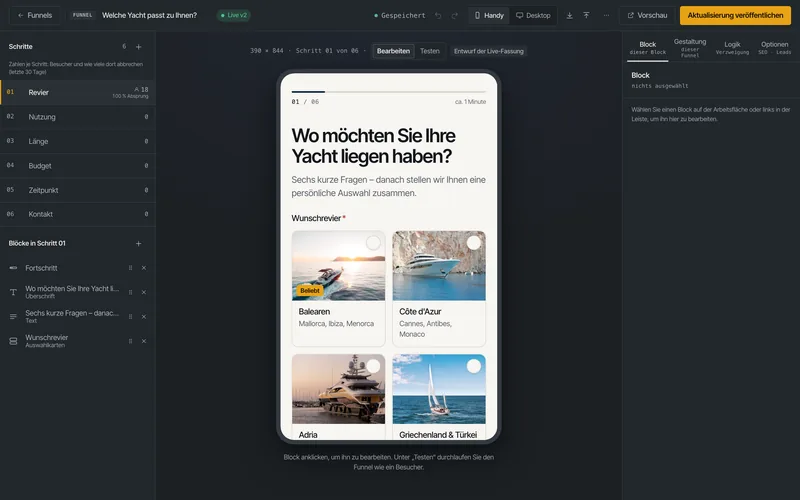Switch preview to Handy view
This screenshot has height=500, width=800.
coord(489,15)
